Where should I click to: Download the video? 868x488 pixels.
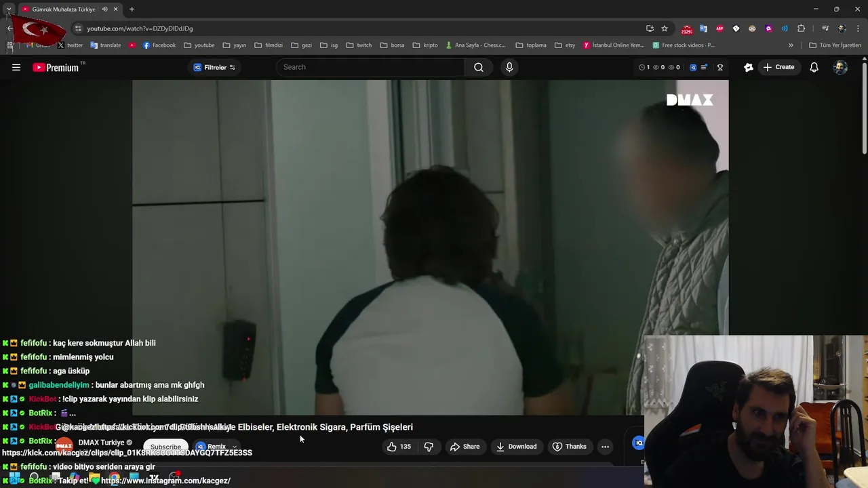coord(516,447)
